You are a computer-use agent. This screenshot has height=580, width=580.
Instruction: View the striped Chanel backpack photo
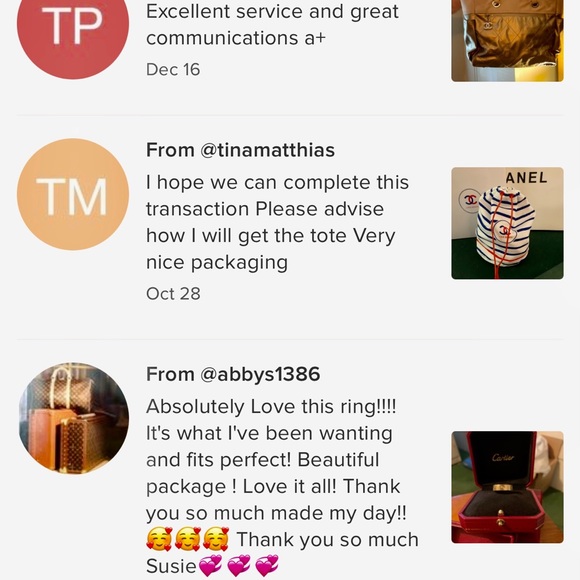pos(508,223)
